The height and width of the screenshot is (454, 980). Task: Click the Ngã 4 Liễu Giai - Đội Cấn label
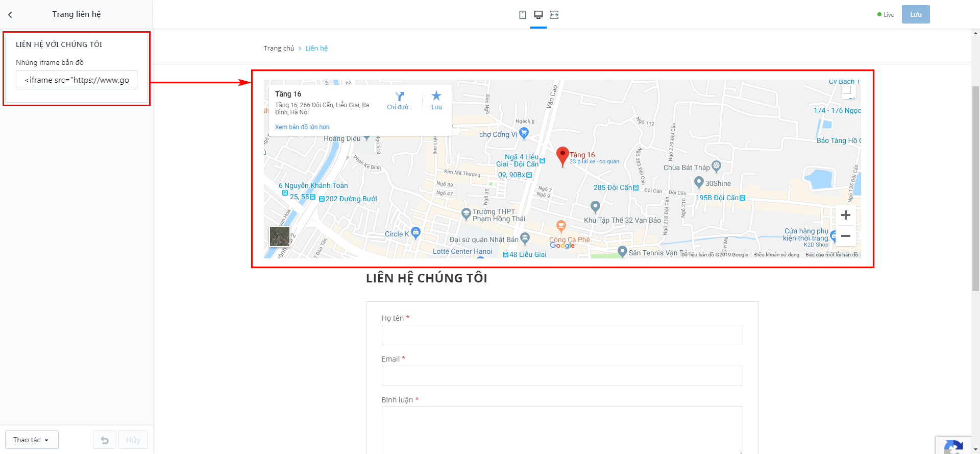(518, 160)
